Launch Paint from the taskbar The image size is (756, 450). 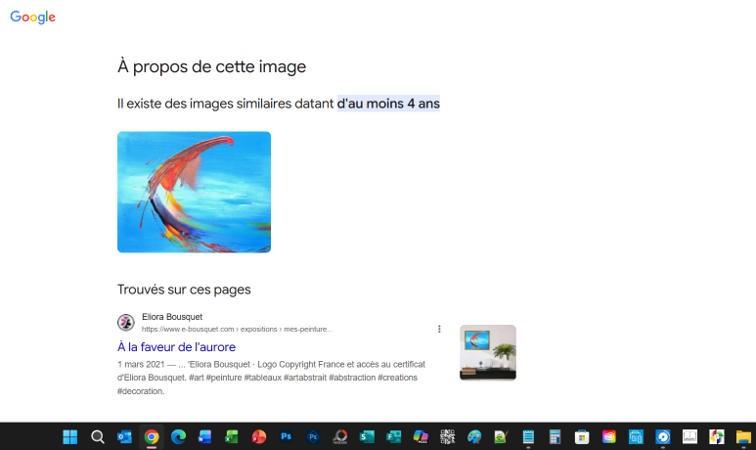[x=474, y=437]
